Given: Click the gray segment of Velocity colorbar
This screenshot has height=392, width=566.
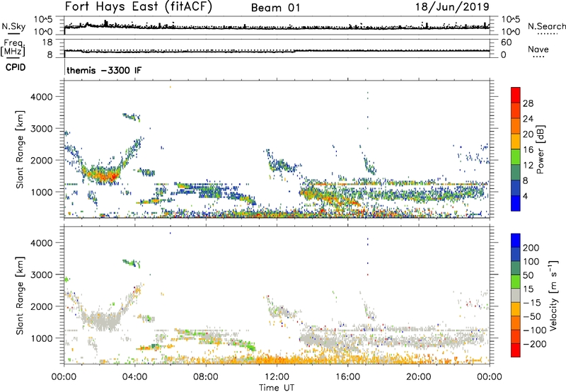Looking at the screenshot, I should [x=516, y=295].
